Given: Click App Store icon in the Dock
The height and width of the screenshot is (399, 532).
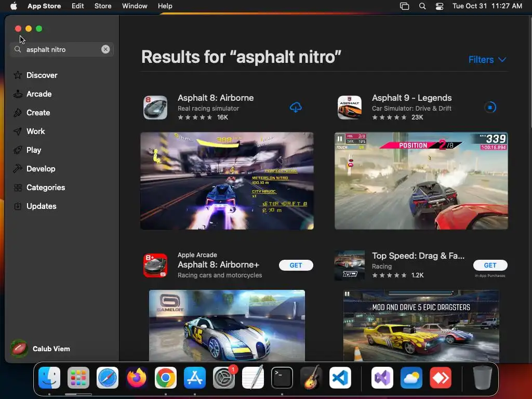Looking at the screenshot, I should (x=195, y=378).
